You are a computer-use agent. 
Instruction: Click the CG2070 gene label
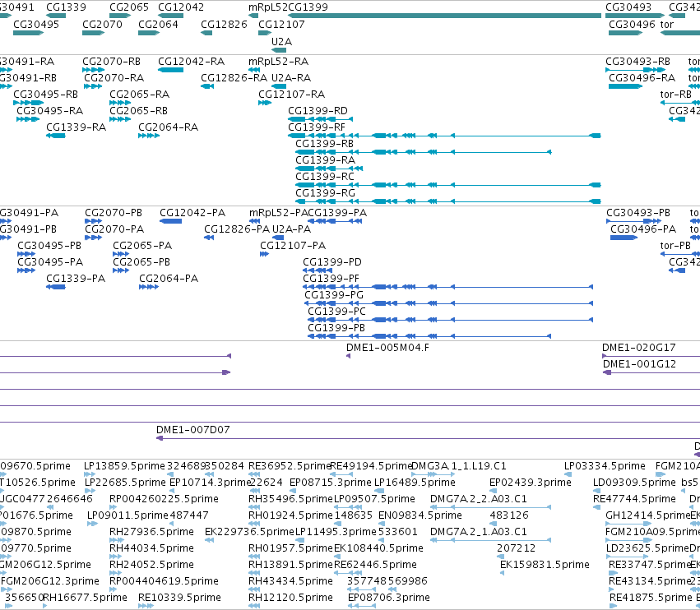tap(102, 24)
